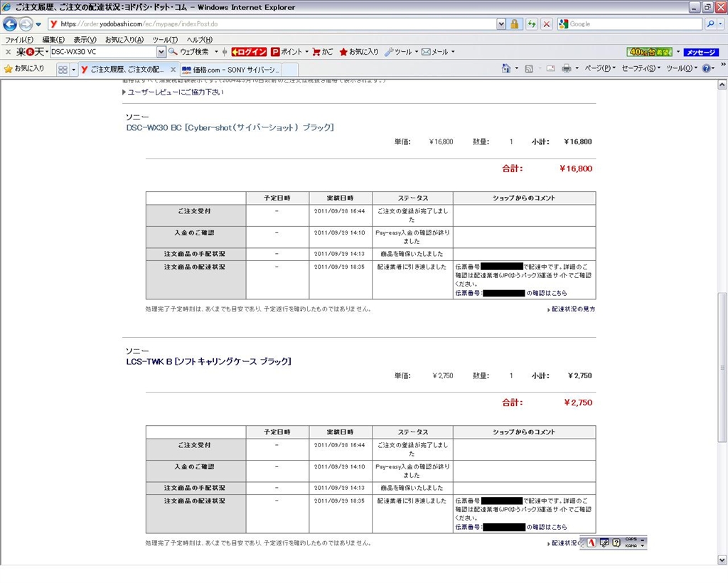728x583 pixels.
Task: Open the メール envelope item on Rakuten toolbar
Action: pyautogui.click(x=435, y=52)
